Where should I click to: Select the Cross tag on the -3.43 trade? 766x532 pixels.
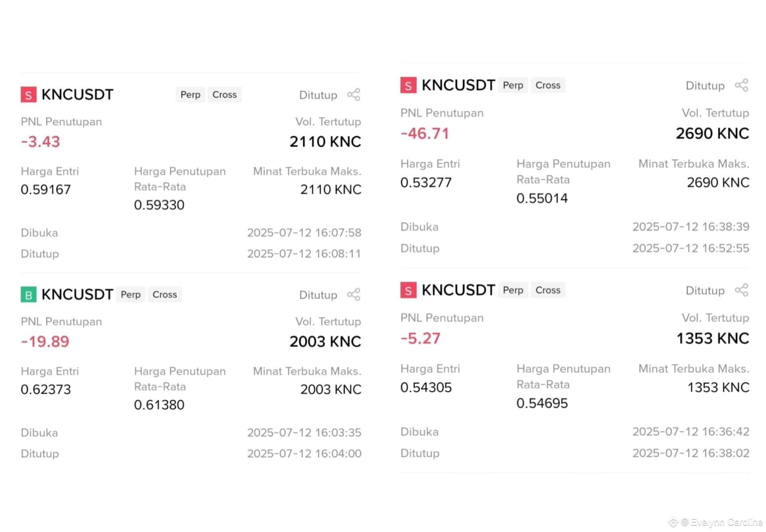click(225, 95)
